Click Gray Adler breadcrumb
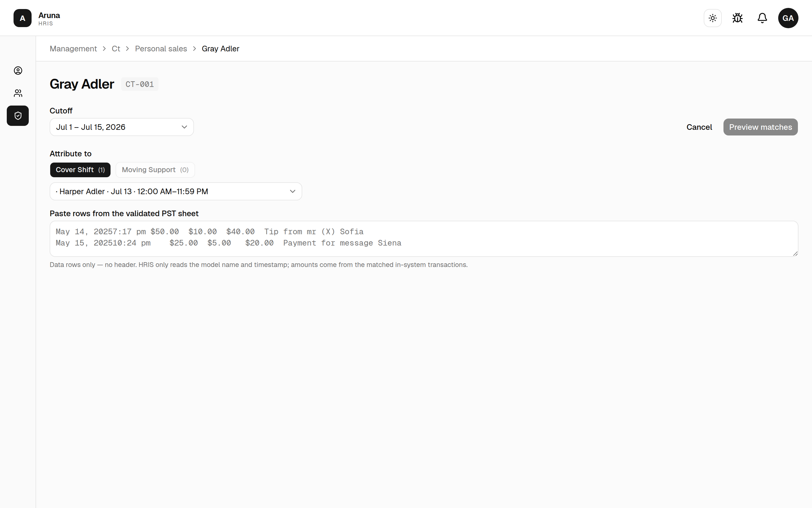Screen dimensions: 812x508 tap(220, 49)
